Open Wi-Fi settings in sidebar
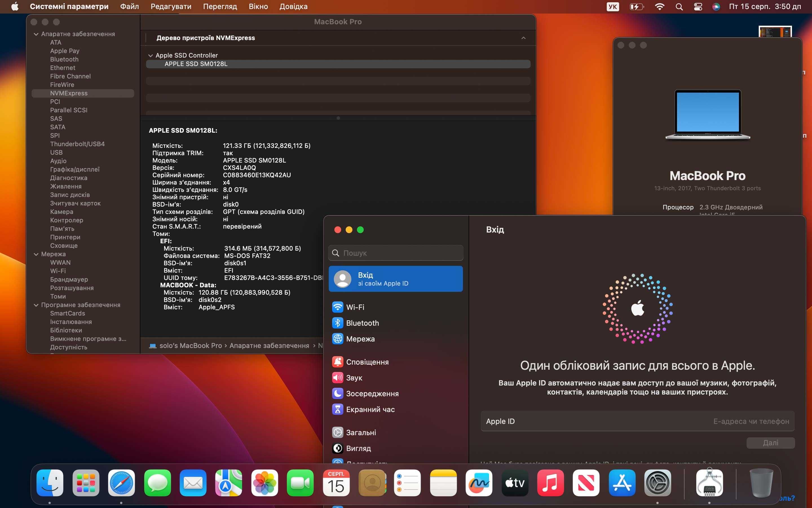Image resolution: width=812 pixels, height=508 pixels. click(396, 307)
